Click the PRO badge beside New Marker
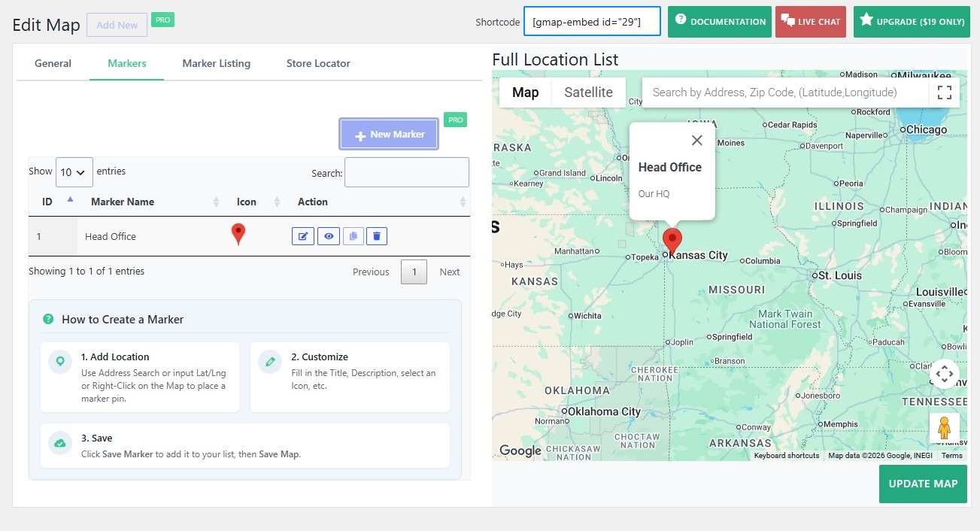This screenshot has height=531, width=980. (455, 120)
